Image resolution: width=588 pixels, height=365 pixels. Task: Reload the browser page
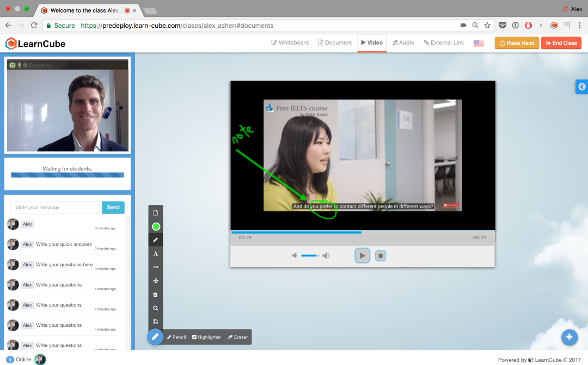(34, 25)
